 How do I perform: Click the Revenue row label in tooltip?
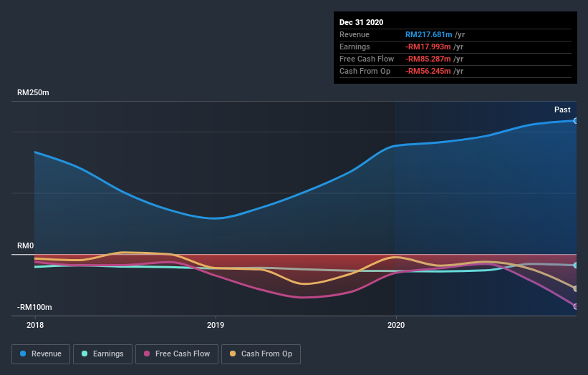pos(355,34)
